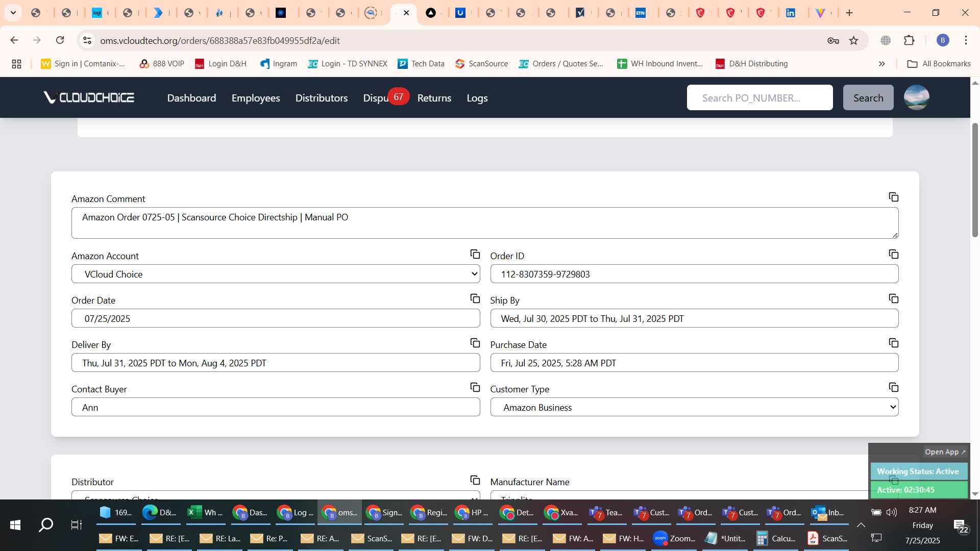The width and height of the screenshot is (980, 551).
Task: Click the Order Date field
Action: click(x=276, y=318)
